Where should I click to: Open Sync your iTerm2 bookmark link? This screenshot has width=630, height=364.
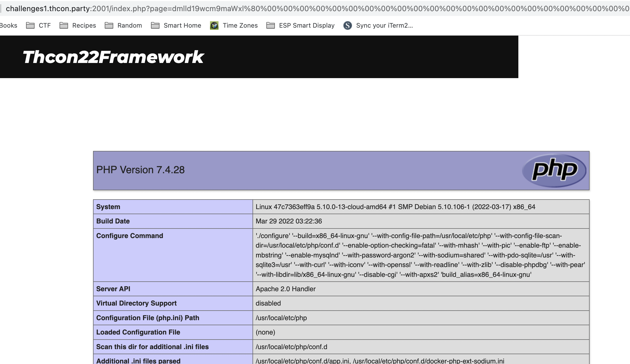click(384, 26)
